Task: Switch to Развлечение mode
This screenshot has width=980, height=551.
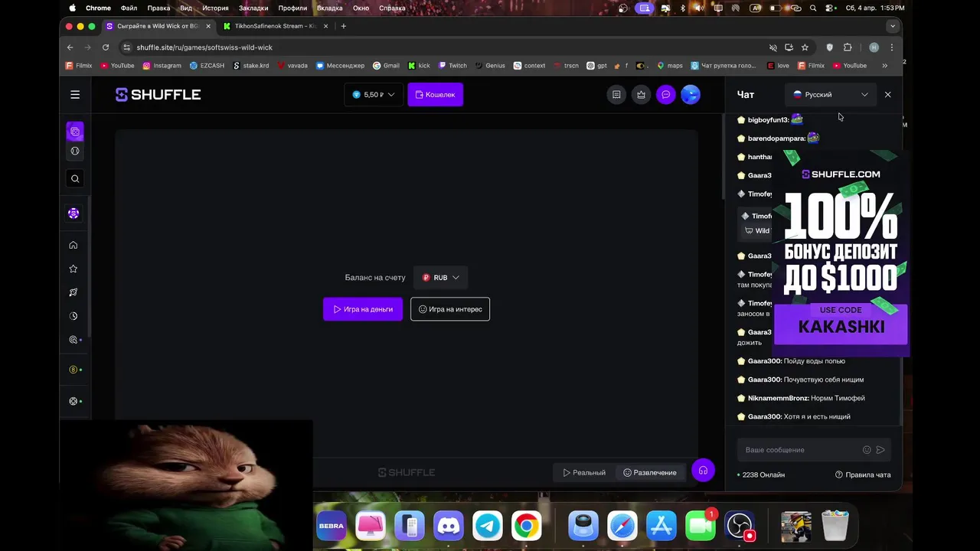Action: 650,472
